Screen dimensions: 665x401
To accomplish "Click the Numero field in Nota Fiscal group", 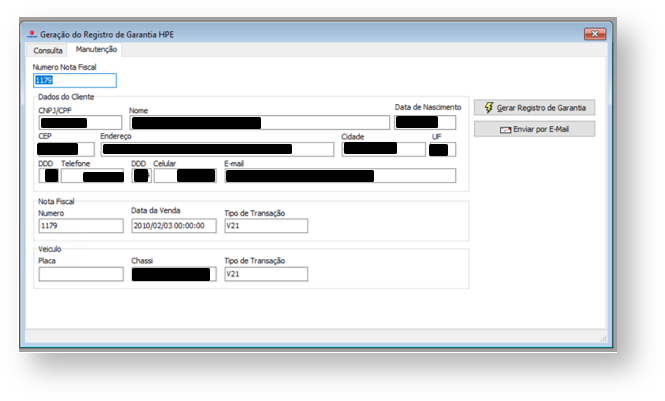I will (x=81, y=226).
